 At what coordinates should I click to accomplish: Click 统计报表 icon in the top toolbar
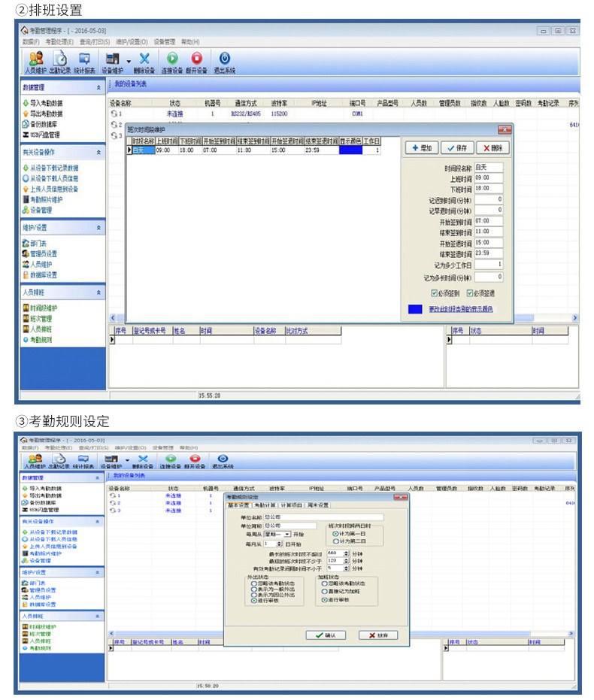tap(84, 62)
